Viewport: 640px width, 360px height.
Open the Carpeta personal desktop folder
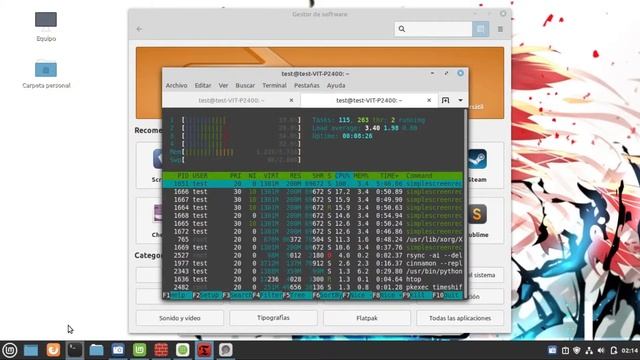46,74
